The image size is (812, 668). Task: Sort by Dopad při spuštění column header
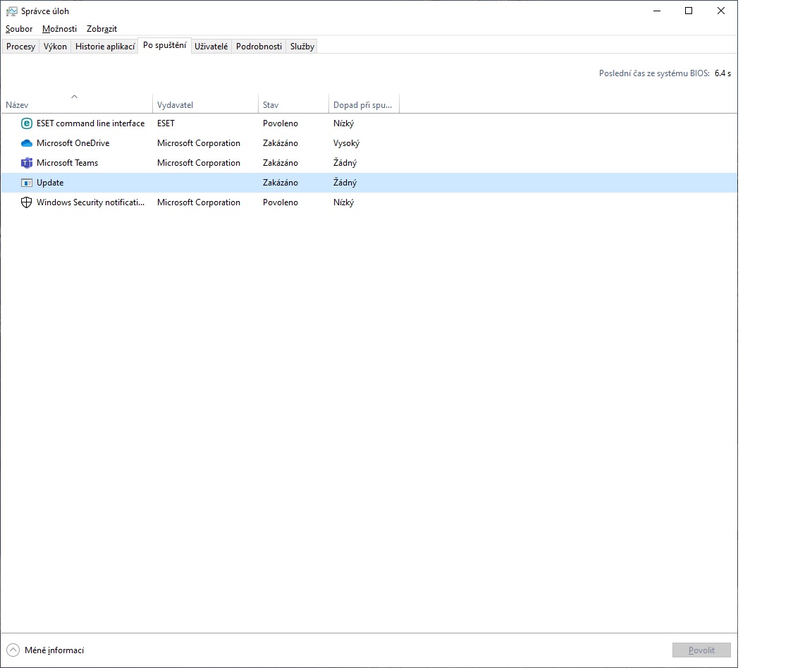click(x=364, y=104)
